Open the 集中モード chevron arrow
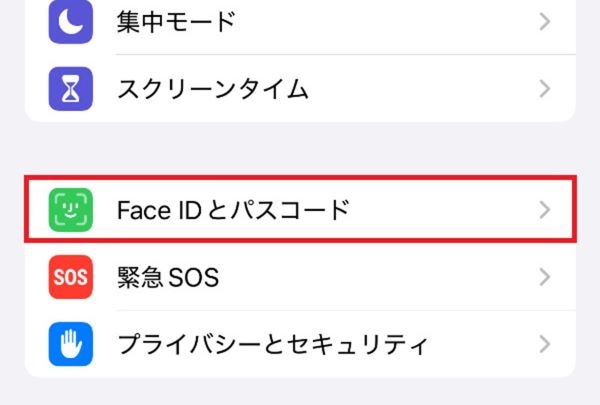 (545, 21)
